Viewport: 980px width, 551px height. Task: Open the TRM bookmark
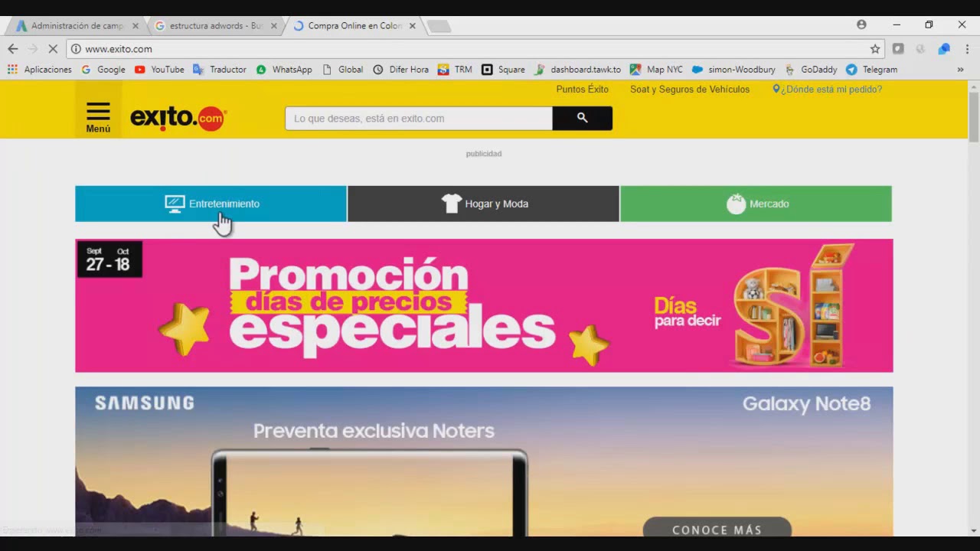455,70
